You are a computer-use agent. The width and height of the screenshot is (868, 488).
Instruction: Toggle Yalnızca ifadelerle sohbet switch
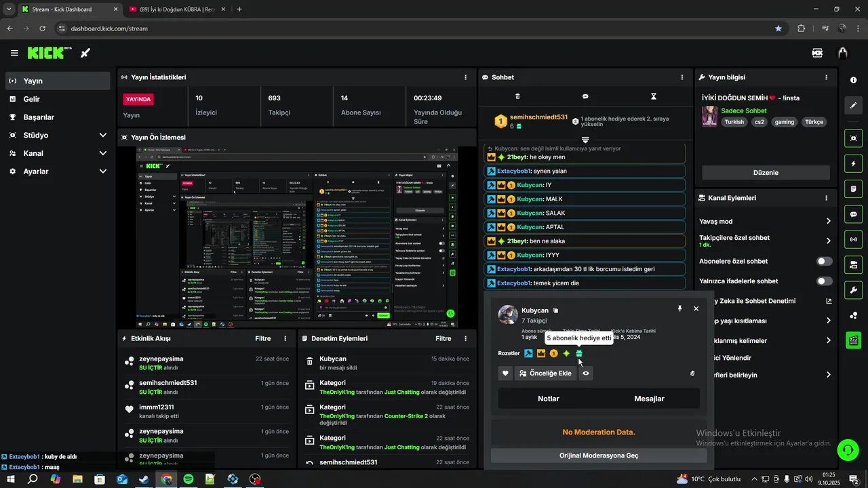point(825,281)
